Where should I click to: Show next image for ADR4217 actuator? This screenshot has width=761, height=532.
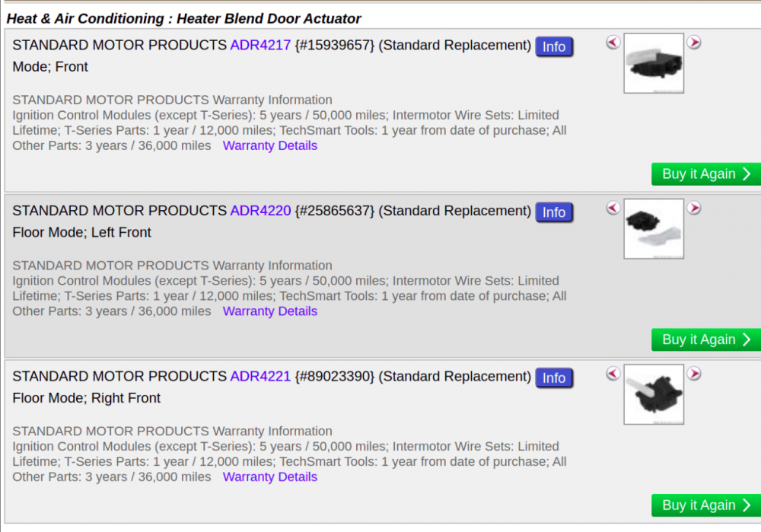[x=694, y=43]
